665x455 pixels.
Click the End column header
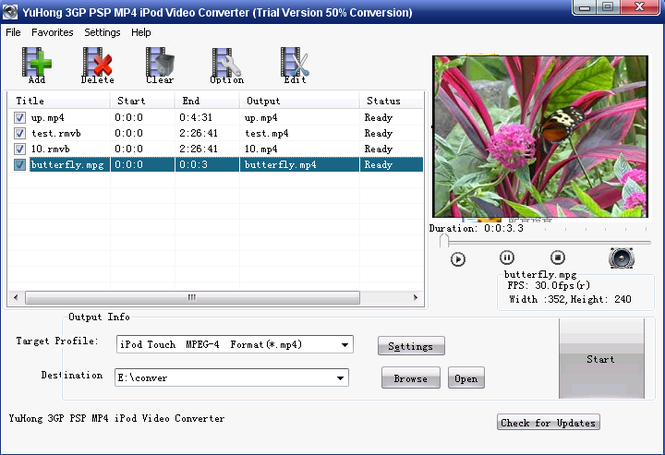pos(207,101)
